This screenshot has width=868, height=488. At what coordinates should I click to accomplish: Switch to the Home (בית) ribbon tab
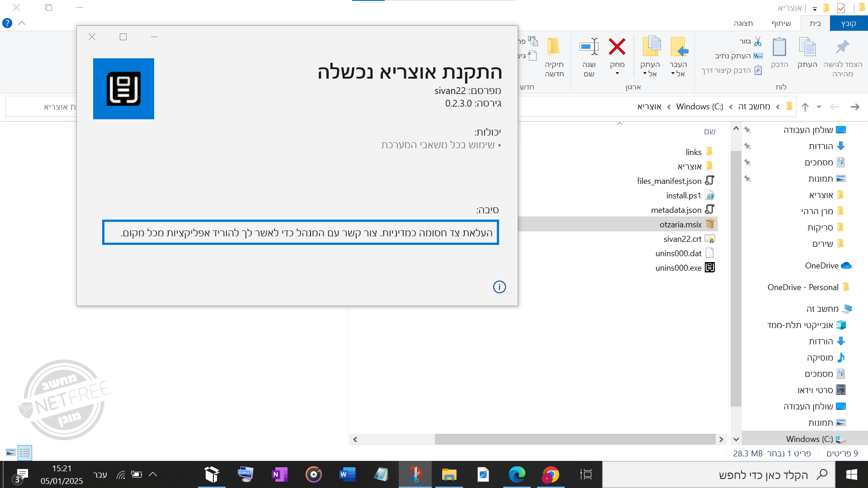click(x=815, y=23)
